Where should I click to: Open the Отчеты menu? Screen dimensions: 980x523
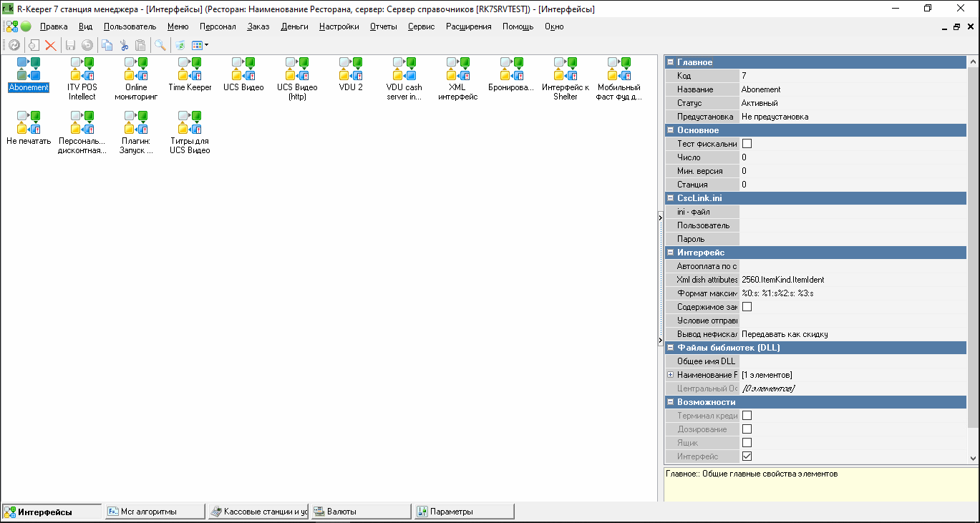384,26
